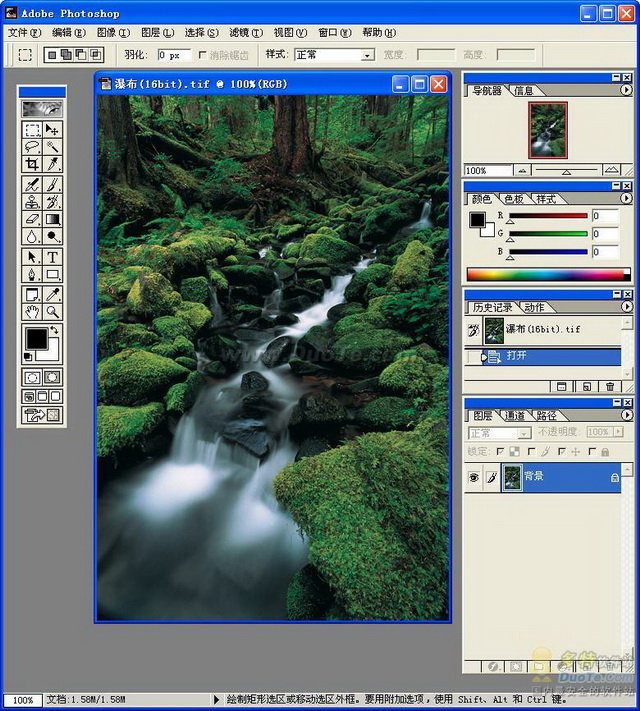Select the Zoom magnifier tool
Screen dimensions: 640x711
pyautogui.click(x=53, y=312)
